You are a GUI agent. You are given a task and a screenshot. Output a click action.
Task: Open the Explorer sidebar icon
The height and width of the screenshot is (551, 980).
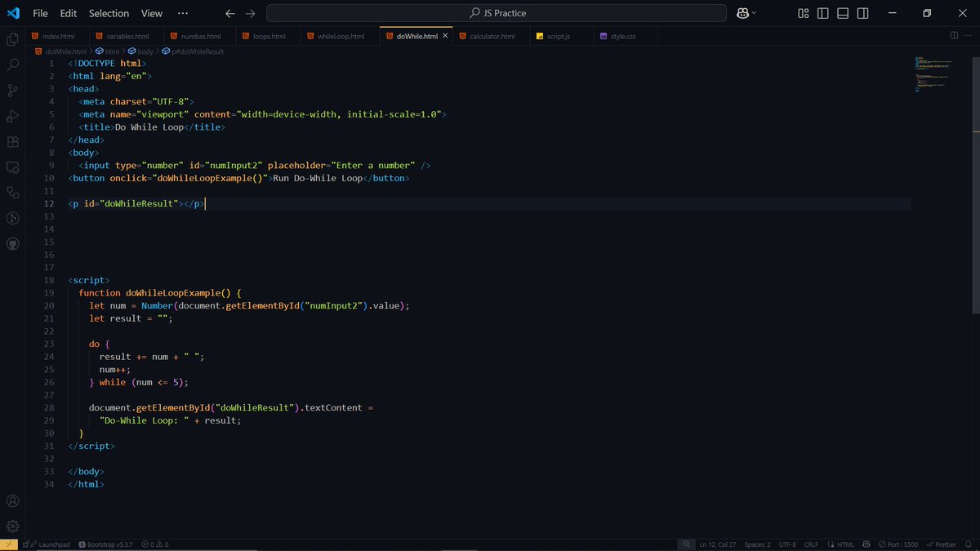click(x=12, y=38)
